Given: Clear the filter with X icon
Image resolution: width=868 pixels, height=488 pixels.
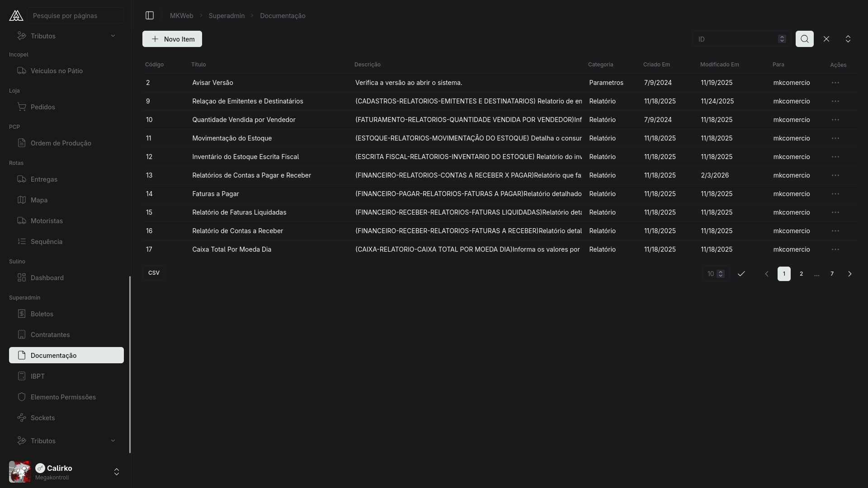Looking at the screenshot, I should coord(826,39).
